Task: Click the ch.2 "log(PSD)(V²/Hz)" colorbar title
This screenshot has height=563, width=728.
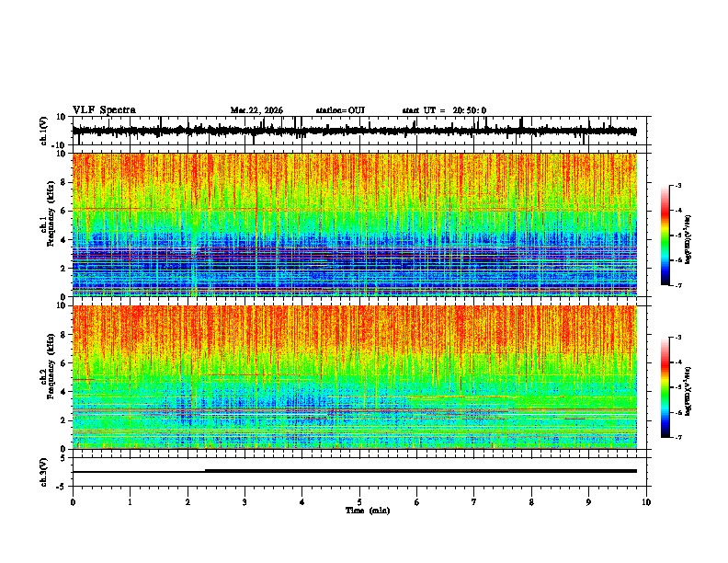Action: tap(688, 391)
